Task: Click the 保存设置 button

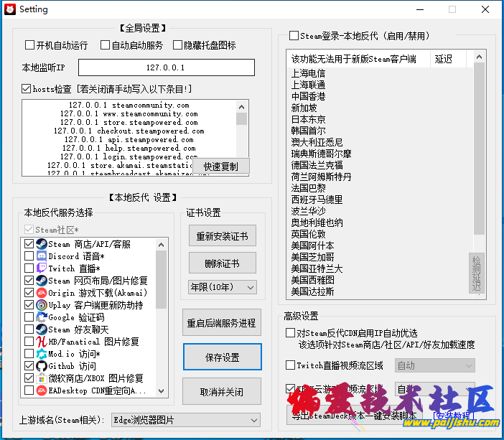Action: [x=220, y=357]
